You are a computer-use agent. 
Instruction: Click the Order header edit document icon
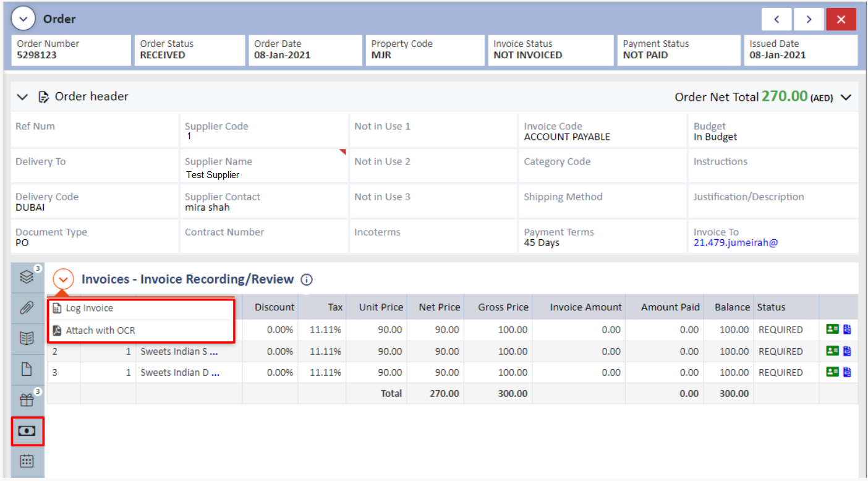[44, 96]
